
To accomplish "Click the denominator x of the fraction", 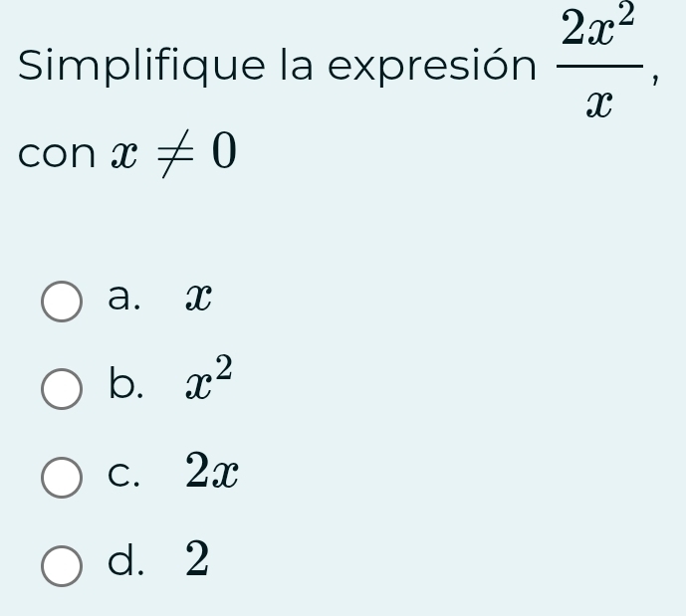I will click(x=597, y=101).
